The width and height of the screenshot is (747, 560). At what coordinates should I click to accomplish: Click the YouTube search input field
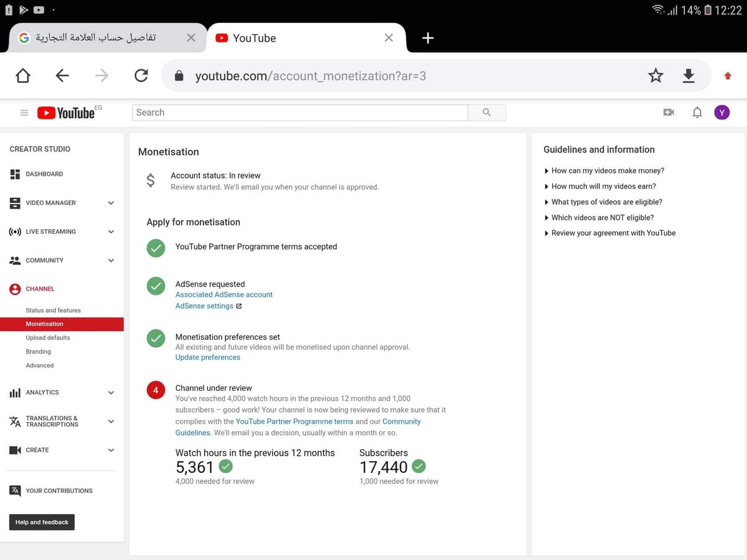(300, 113)
